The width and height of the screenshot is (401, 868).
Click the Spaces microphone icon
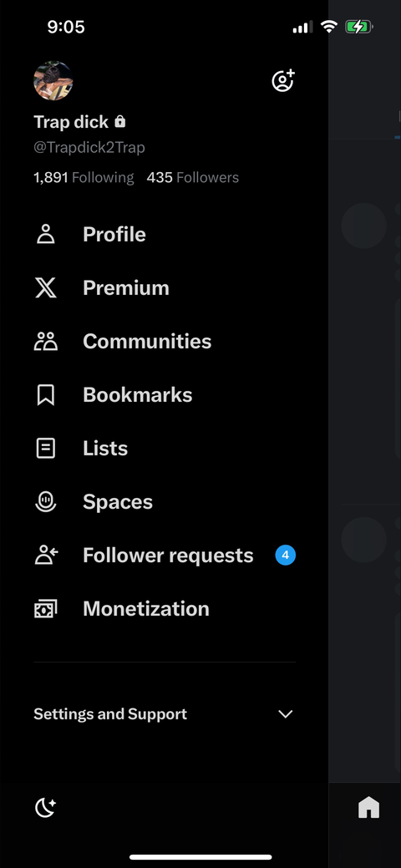click(45, 501)
